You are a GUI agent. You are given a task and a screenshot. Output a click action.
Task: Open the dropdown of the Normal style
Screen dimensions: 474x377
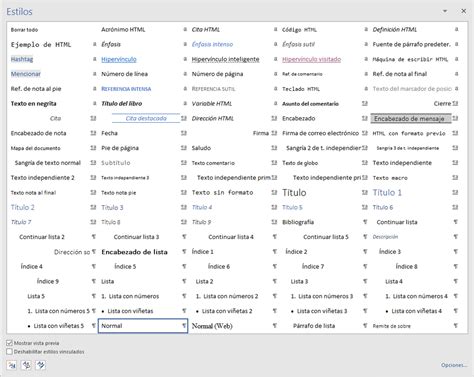(184, 326)
